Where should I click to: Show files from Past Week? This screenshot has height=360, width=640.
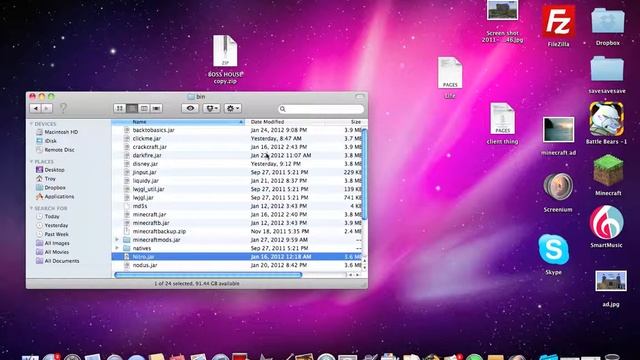tap(52, 234)
